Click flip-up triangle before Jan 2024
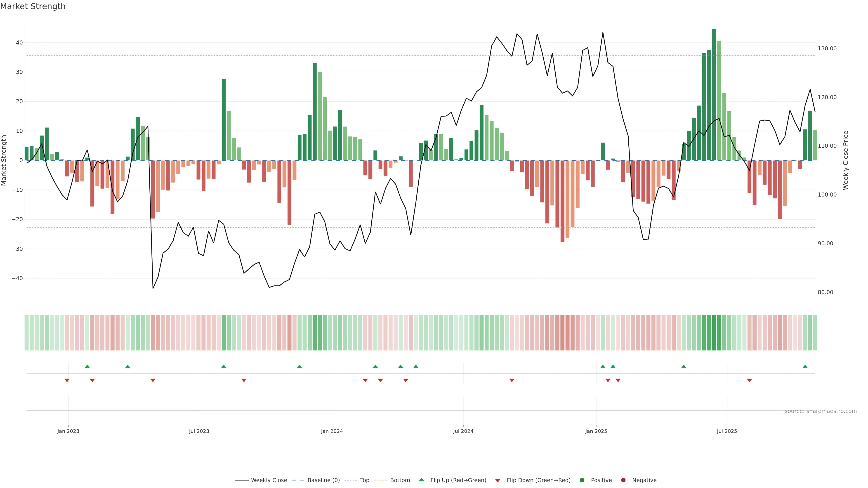 click(300, 366)
